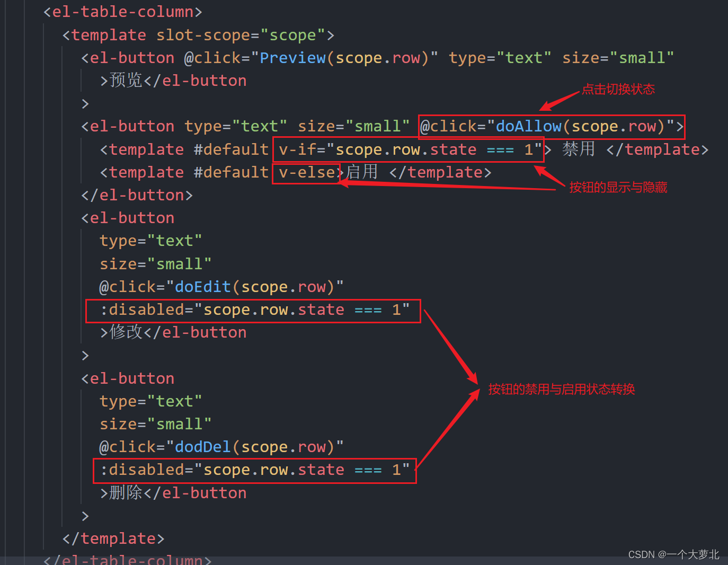
Task: Click the v-else directive
Action: click(307, 172)
